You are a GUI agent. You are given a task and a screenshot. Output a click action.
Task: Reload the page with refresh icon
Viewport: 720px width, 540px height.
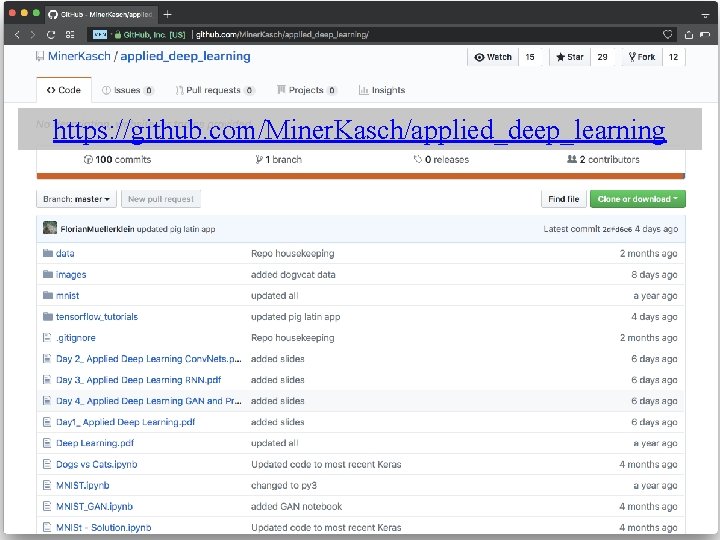(x=51, y=34)
